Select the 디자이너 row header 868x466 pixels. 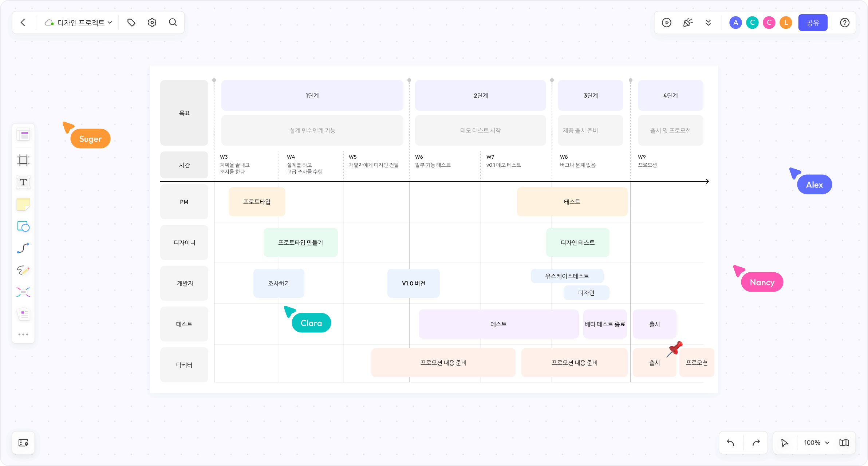coord(184,242)
